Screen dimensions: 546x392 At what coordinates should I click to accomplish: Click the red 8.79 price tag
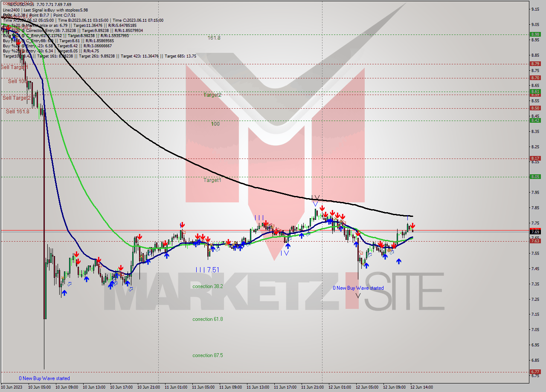point(535,63)
